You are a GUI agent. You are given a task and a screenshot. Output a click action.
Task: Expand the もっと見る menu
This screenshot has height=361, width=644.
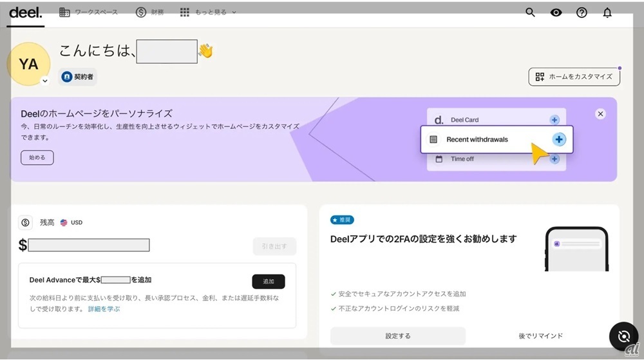click(x=208, y=12)
